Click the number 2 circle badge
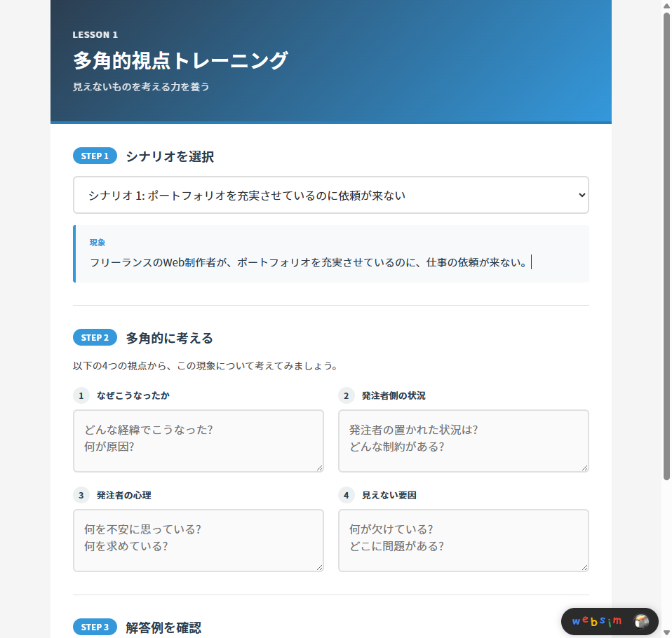This screenshot has height=638, width=672. [346, 396]
